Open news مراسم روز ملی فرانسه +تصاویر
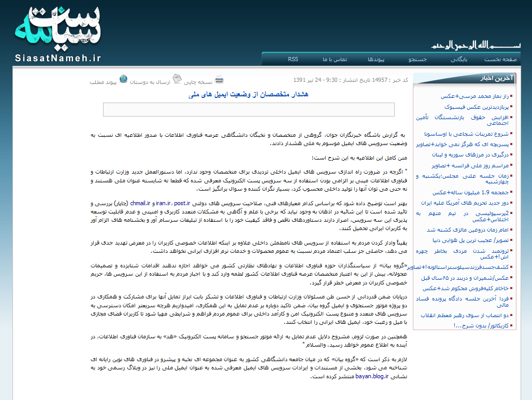 click(470, 166)
